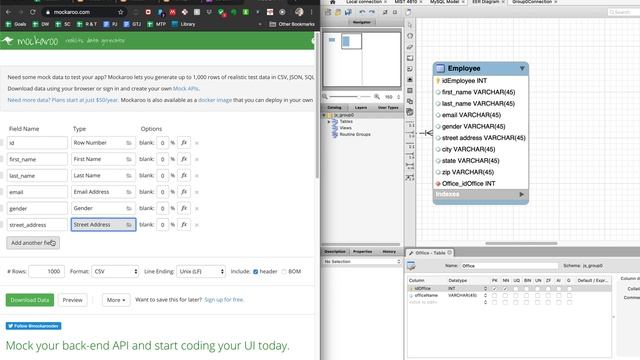Click the Preview button
Viewport: 640px width, 360px height.
coord(73,300)
